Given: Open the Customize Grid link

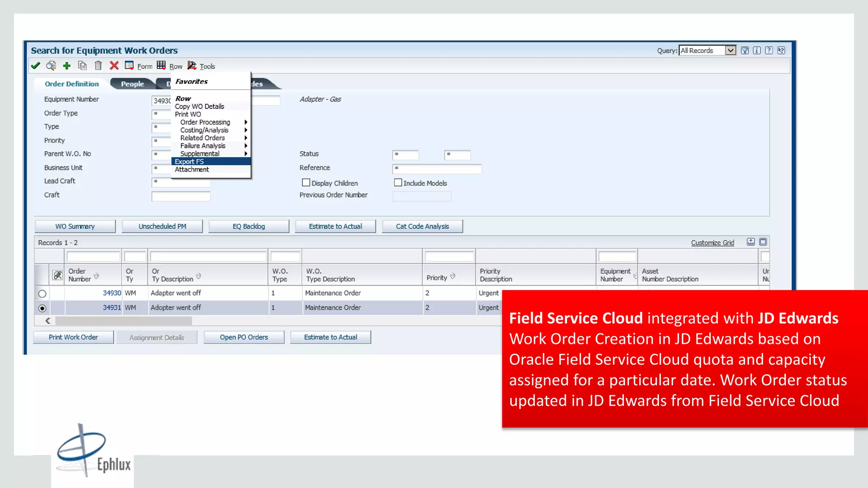Looking at the screenshot, I should pyautogui.click(x=712, y=243).
